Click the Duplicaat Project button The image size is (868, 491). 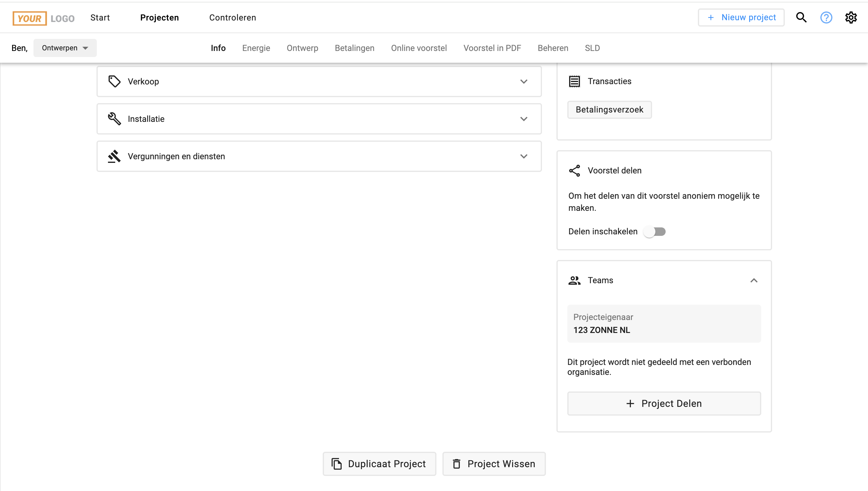(379, 464)
